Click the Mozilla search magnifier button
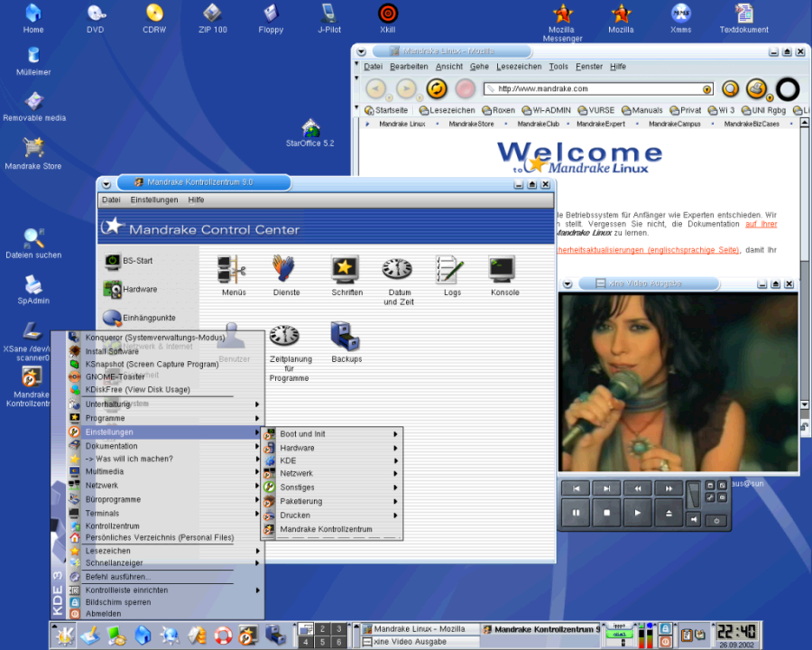 click(x=730, y=89)
